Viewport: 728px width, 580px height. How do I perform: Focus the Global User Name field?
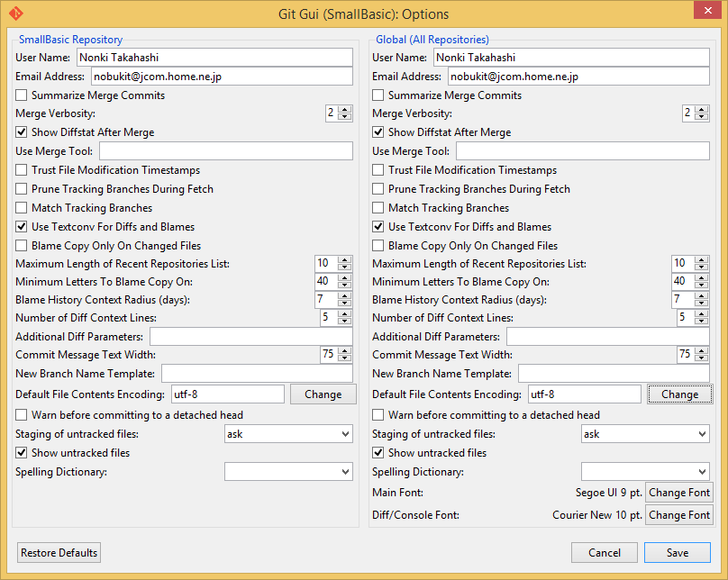pyautogui.click(x=571, y=58)
